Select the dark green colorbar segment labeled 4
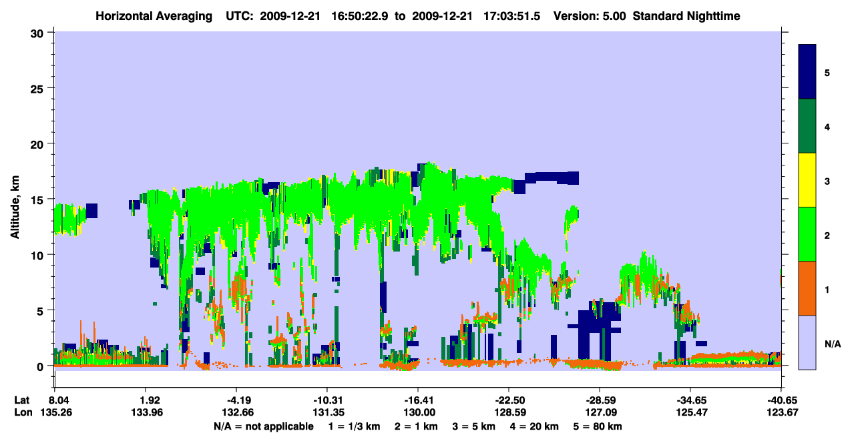The height and width of the screenshot is (445, 868). tap(808, 126)
